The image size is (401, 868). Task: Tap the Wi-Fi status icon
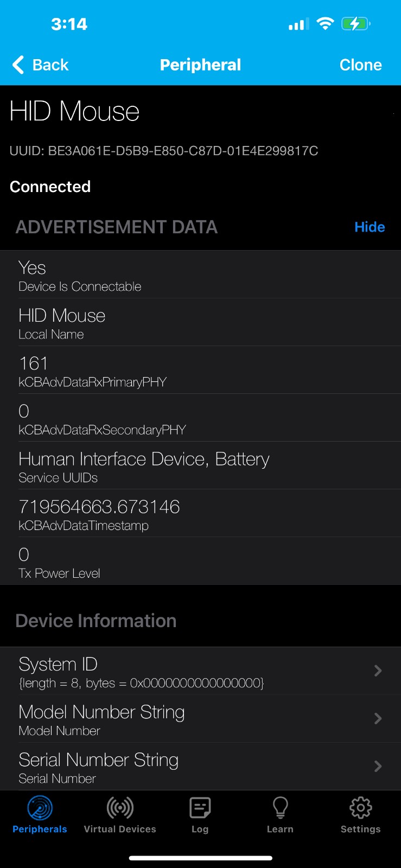tap(326, 23)
